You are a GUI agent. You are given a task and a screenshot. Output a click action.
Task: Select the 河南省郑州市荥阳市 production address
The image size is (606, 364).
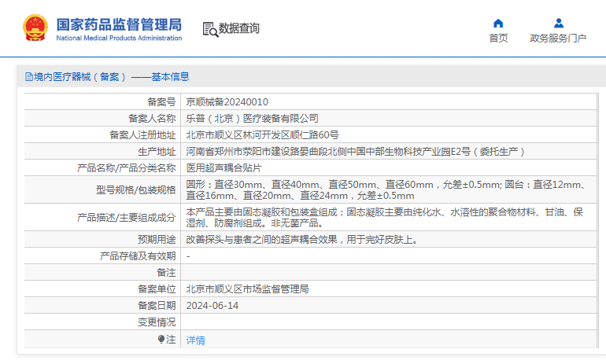355,152
